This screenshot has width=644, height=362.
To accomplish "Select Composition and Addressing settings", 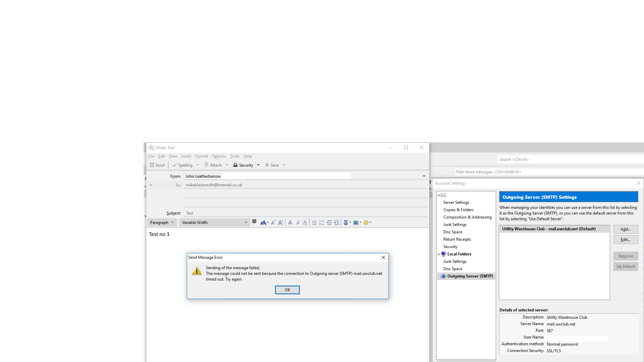I will pyautogui.click(x=467, y=217).
